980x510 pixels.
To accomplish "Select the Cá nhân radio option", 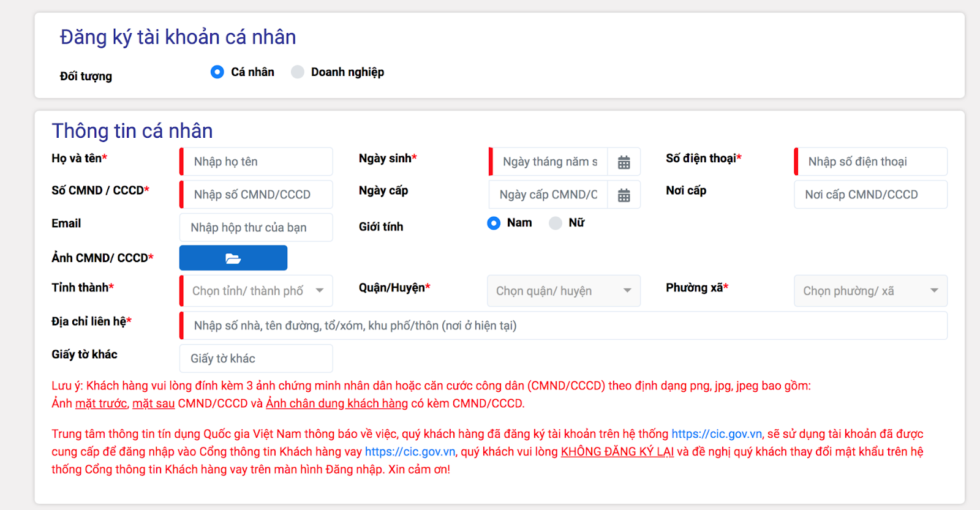I will [x=217, y=72].
